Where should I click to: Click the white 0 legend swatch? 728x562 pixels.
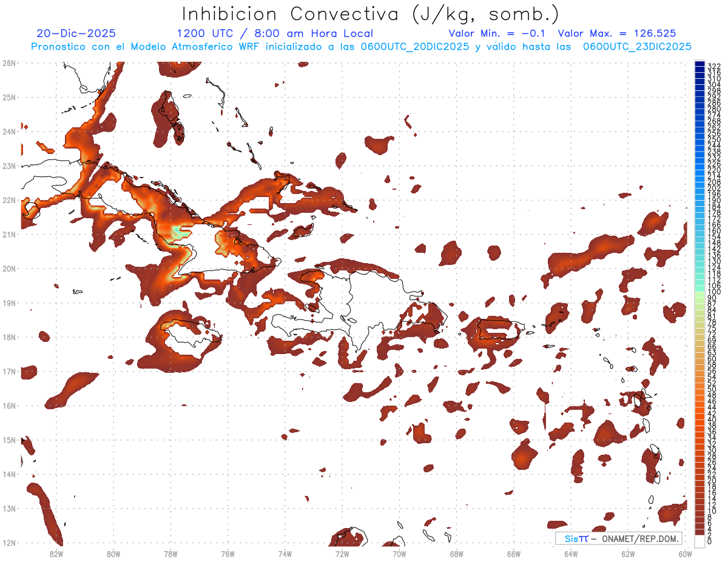699,542
